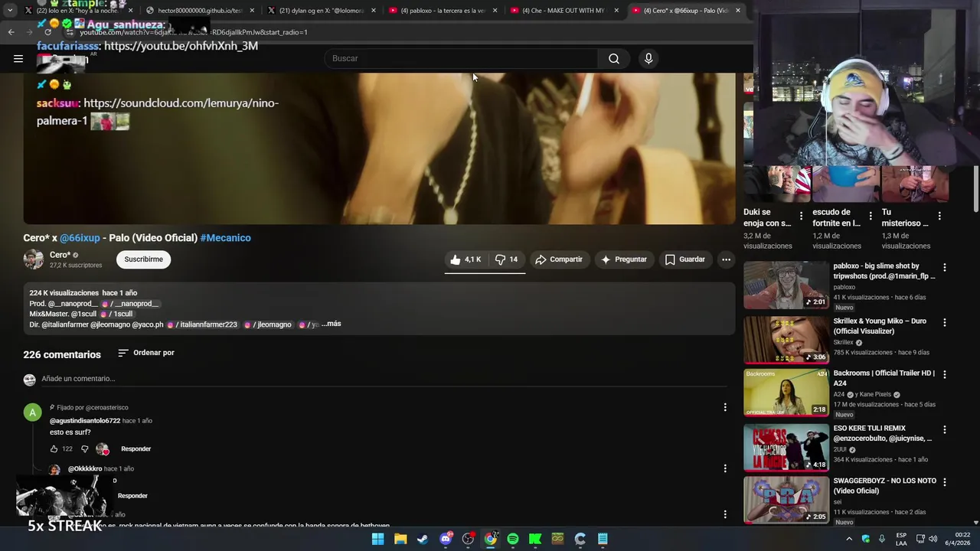This screenshot has height=551, width=980.
Task: Open Skrillex & Young Miko Duro thumbnail
Action: pyautogui.click(x=786, y=340)
